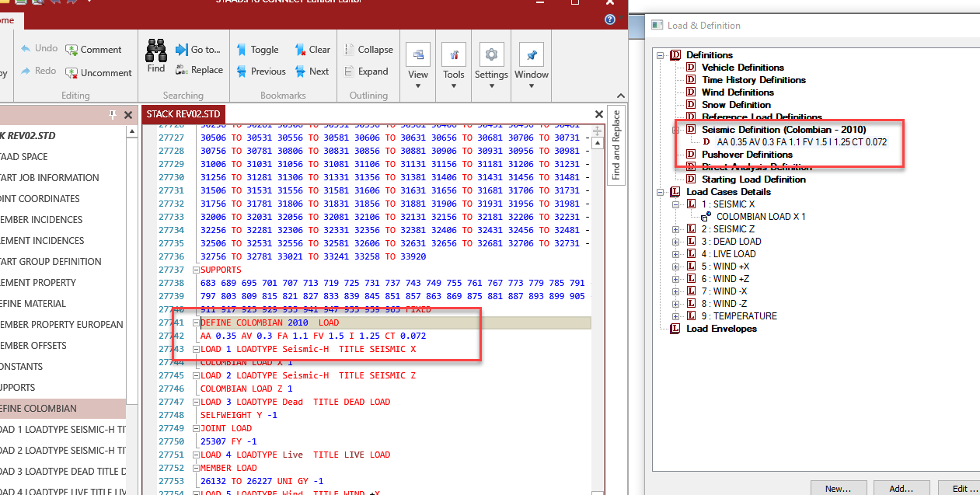This screenshot has width=980, height=495.
Task: Collapse the Definitions tree node
Action: click(661, 55)
